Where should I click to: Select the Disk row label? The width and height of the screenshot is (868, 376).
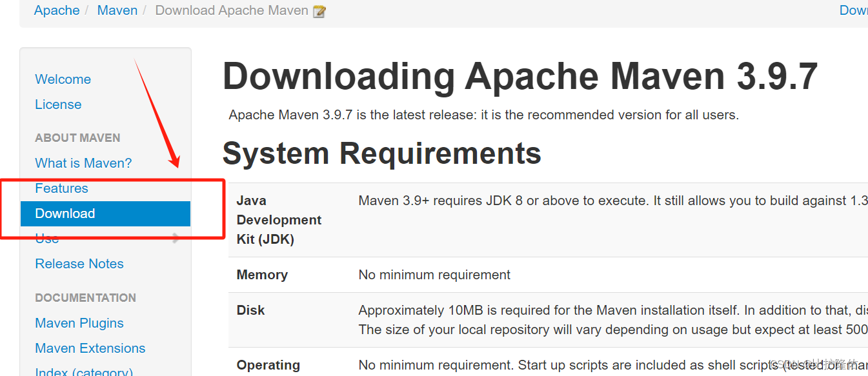click(x=250, y=310)
